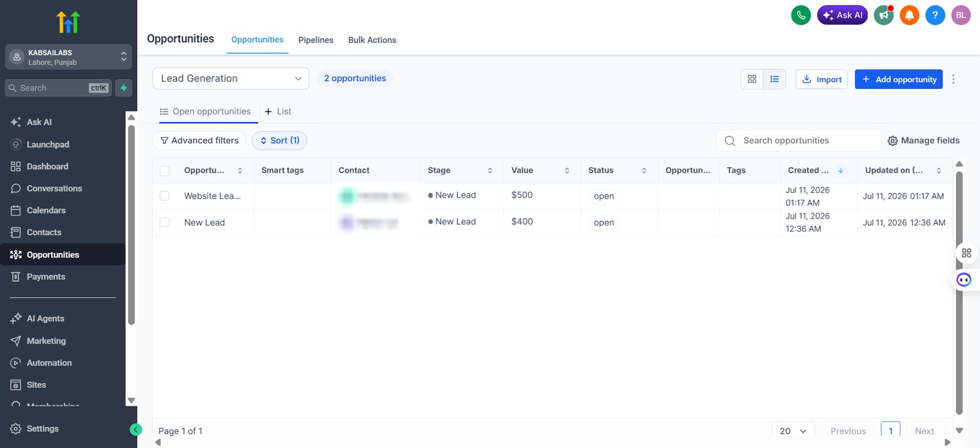Open the Sort (1) options
980x448 pixels.
click(279, 141)
